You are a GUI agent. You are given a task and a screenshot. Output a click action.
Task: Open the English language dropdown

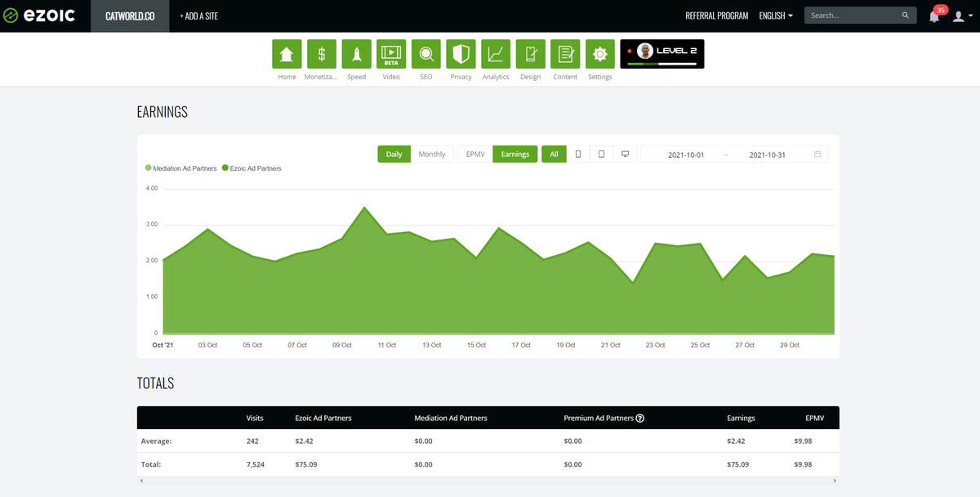(776, 16)
